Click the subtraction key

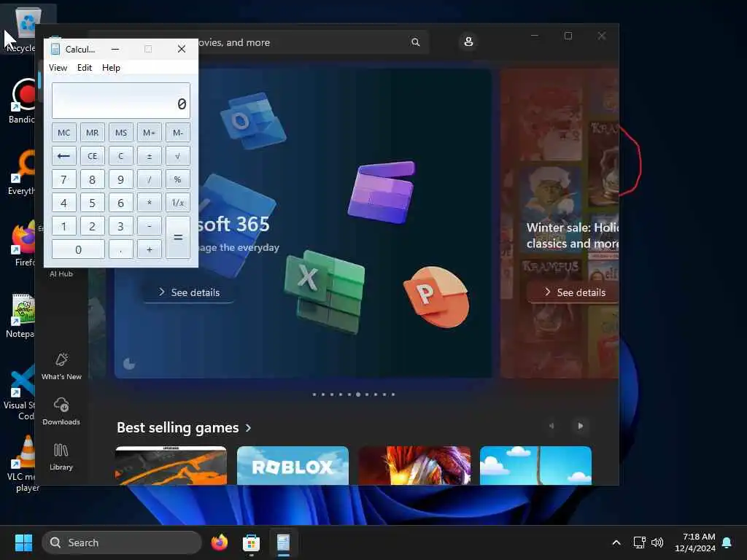149,226
